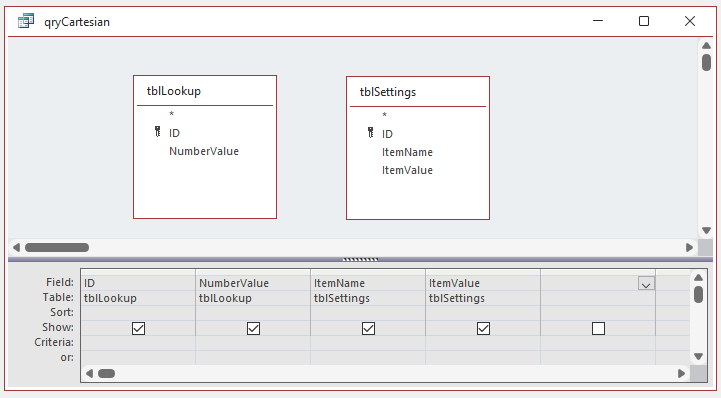Screen dimensions: 721x398
Task: Select ID field in tblLookup list
Action: point(174,133)
